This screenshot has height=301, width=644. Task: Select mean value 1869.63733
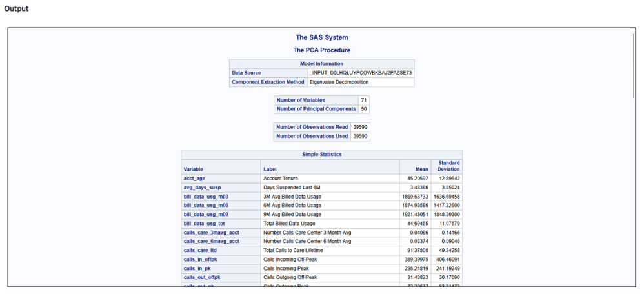[415, 197]
